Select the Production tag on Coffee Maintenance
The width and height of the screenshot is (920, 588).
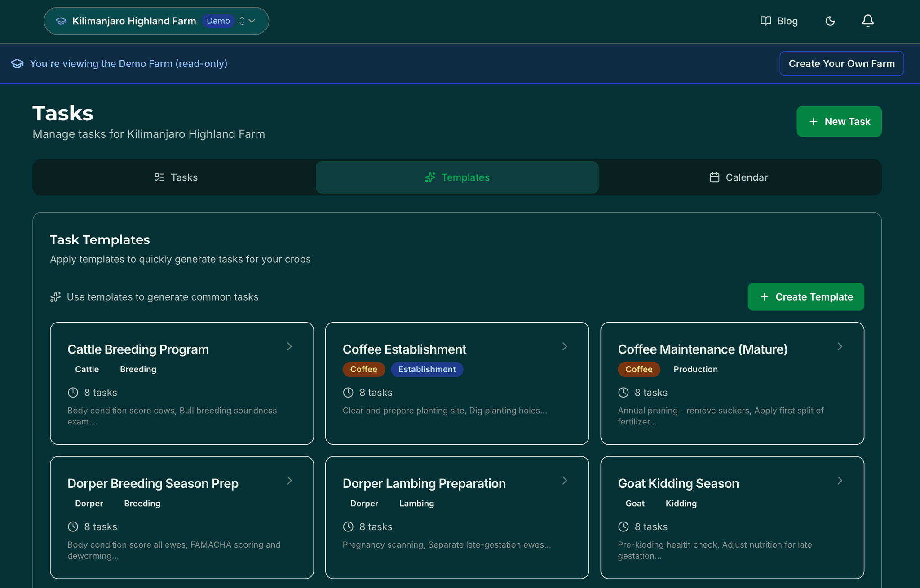tap(695, 369)
